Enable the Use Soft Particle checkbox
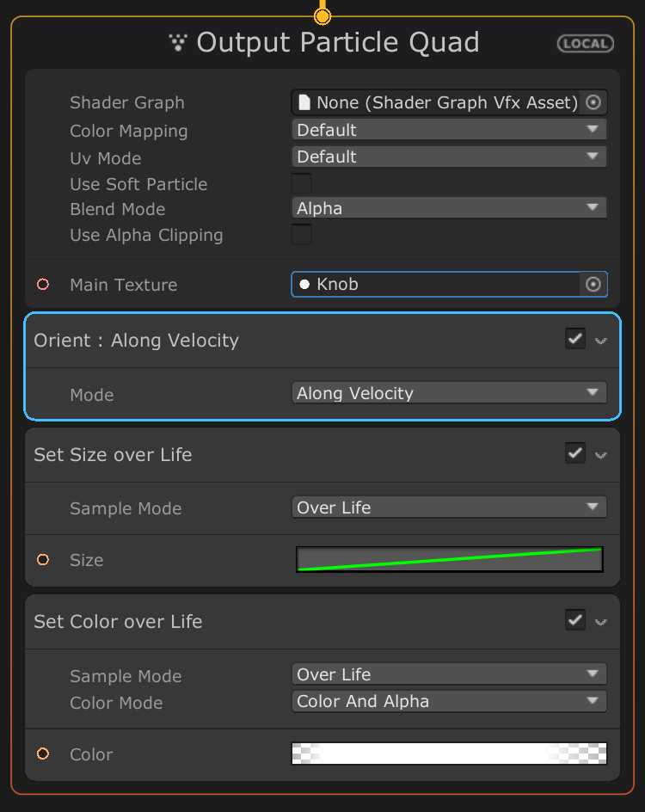The height and width of the screenshot is (812, 645). pyautogui.click(x=301, y=184)
